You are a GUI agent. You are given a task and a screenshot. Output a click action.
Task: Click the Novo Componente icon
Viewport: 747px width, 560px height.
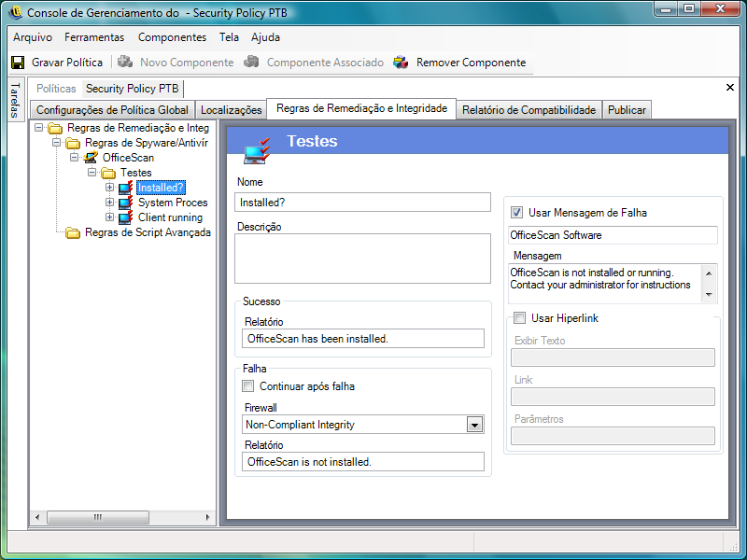125,62
